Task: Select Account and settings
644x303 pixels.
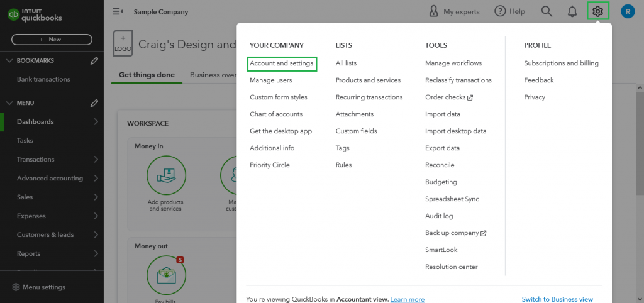Action: point(281,63)
